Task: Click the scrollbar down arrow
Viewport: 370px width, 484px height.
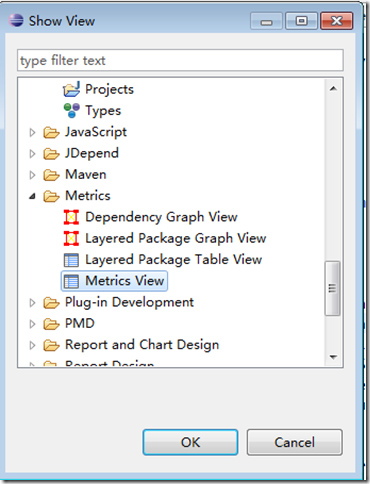Action: [x=333, y=357]
